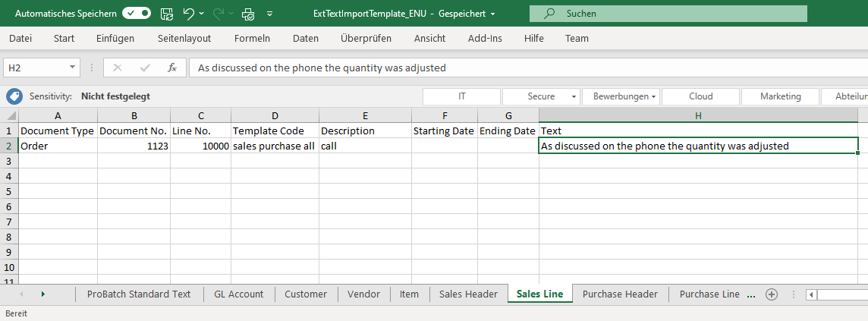Click the Save icon in title bar

click(166, 14)
